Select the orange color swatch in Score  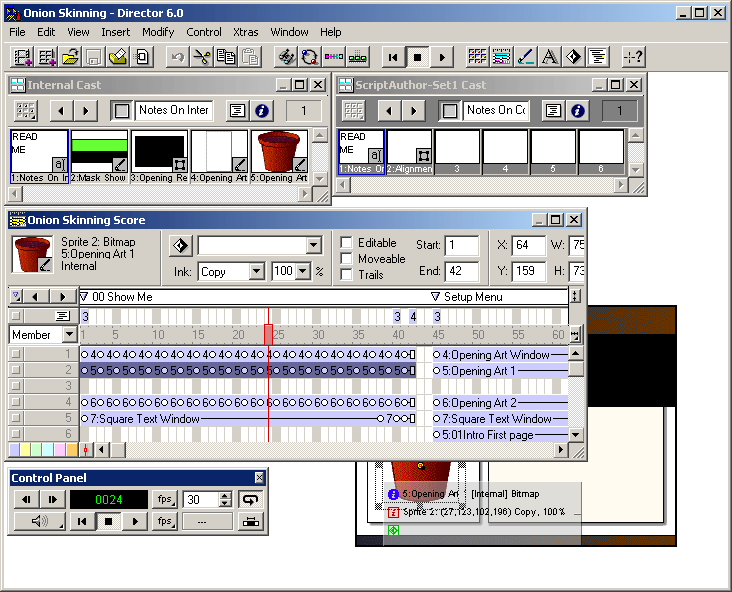[x=71, y=450]
